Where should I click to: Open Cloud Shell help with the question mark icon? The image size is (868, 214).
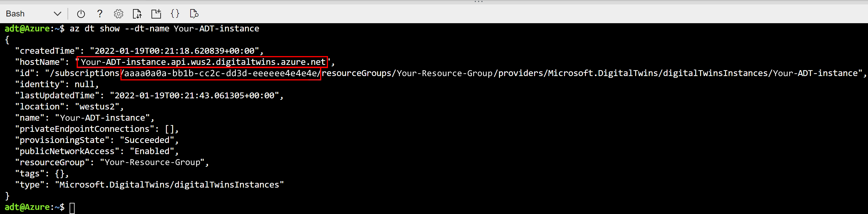tap(100, 14)
